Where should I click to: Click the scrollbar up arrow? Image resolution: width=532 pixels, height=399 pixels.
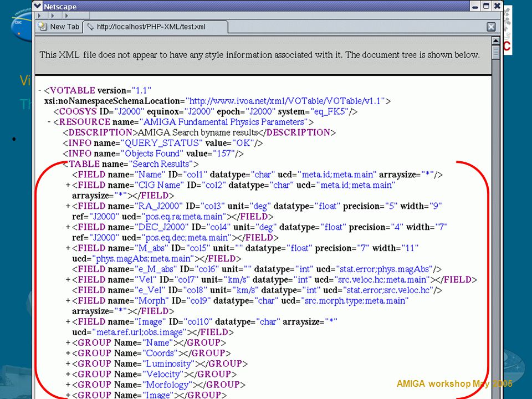495,41
